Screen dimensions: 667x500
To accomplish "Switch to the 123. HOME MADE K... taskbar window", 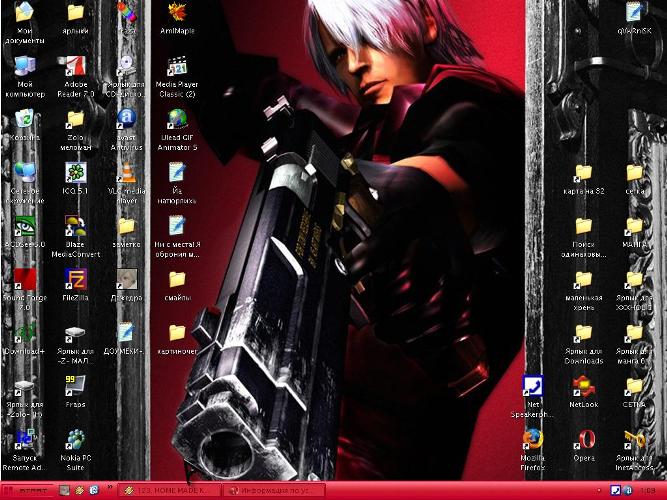I will tap(169, 491).
